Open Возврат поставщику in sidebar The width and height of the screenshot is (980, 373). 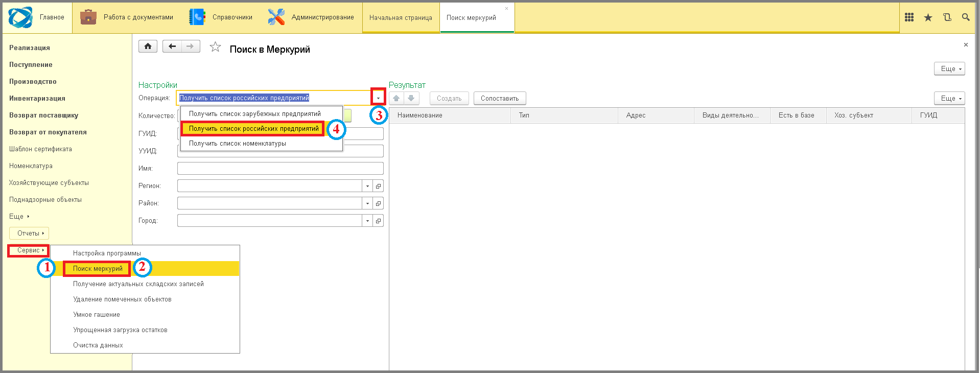(x=43, y=115)
